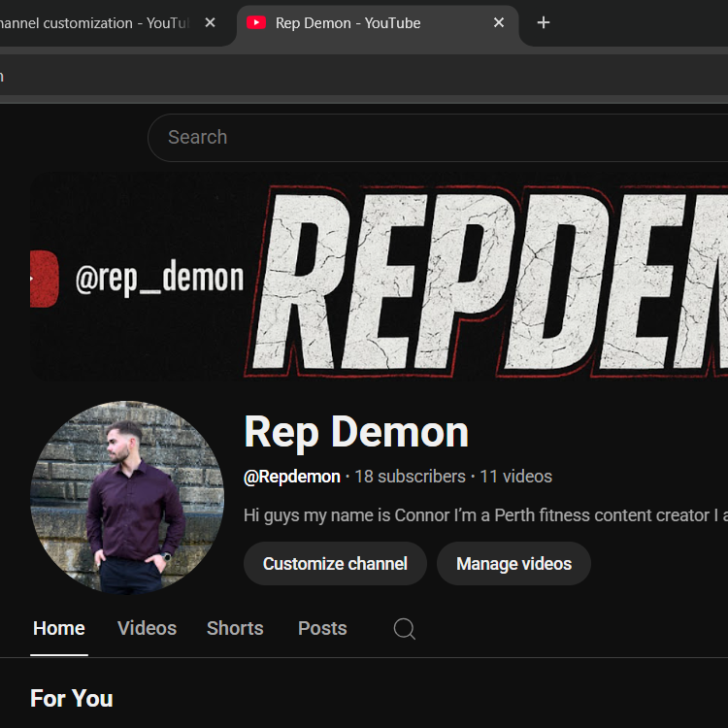Switch to the Shorts tab

pos(235,628)
